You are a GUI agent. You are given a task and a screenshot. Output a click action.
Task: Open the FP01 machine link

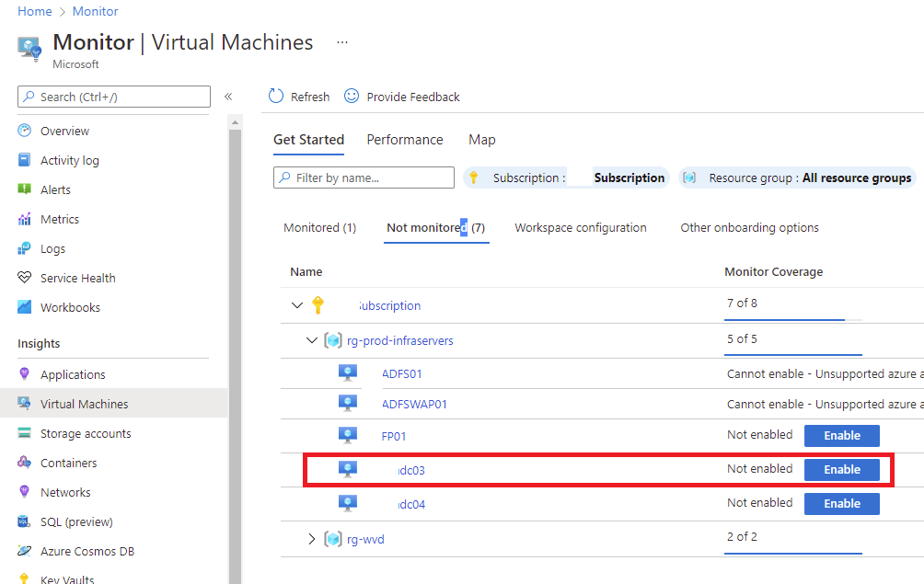394,436
